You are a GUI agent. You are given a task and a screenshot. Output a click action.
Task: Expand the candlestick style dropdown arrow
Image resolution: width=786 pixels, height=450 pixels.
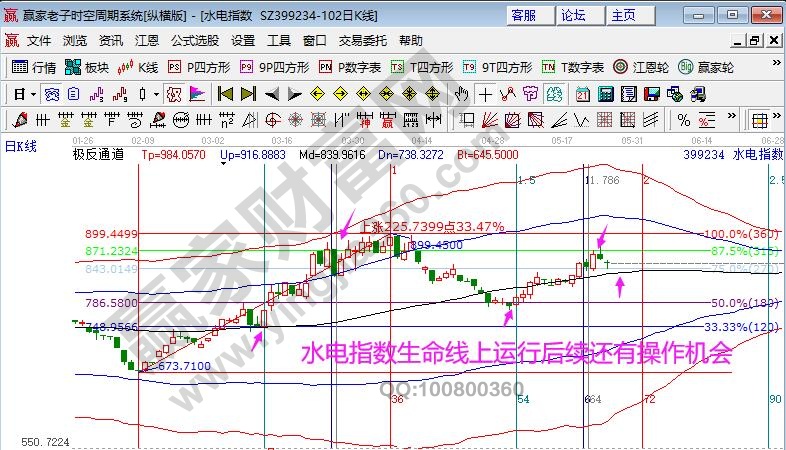coord(155,94)
